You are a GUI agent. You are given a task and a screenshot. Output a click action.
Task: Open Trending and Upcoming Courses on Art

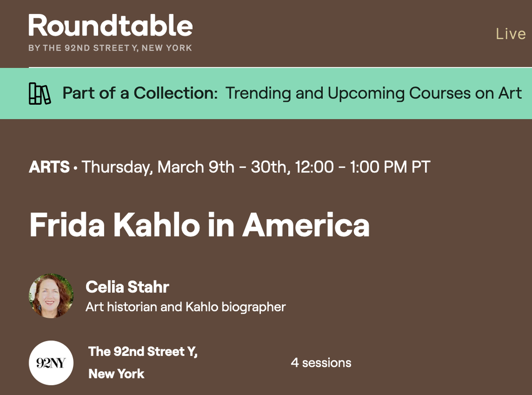374,93
